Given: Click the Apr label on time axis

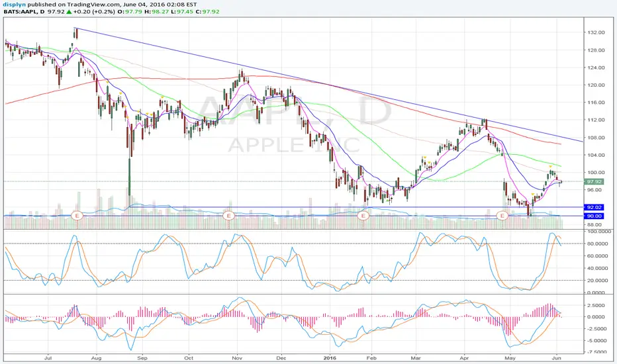Looking at the screenshot, I should pos(464,358).
